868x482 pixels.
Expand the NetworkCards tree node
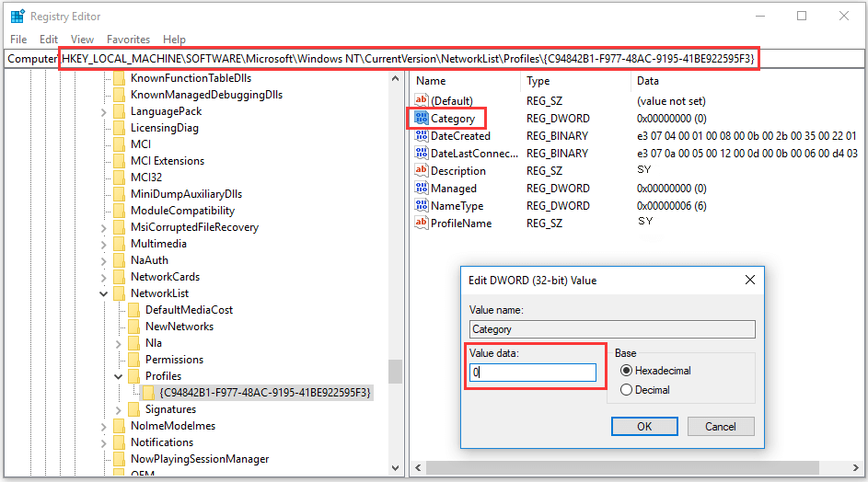tap(103, 278)
